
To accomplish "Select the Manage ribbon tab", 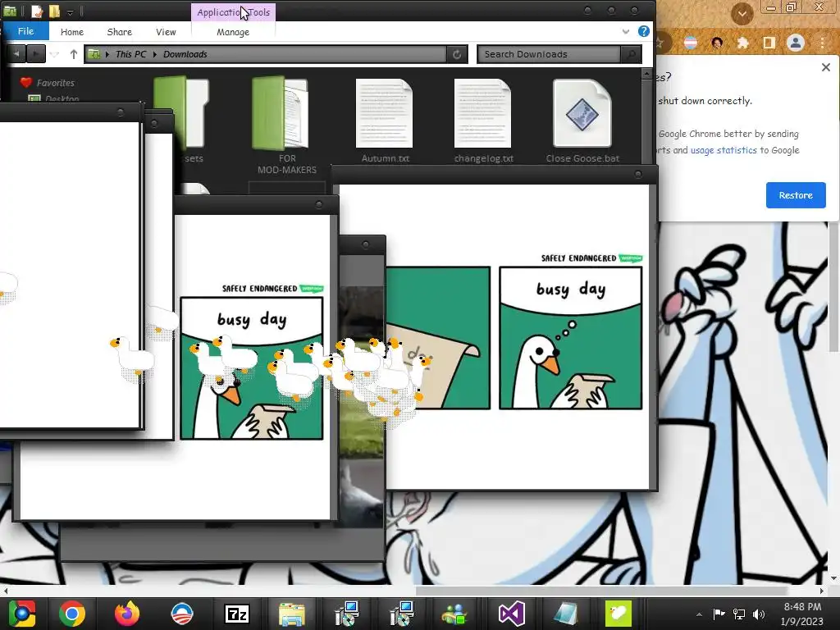I will click(233, 32).
